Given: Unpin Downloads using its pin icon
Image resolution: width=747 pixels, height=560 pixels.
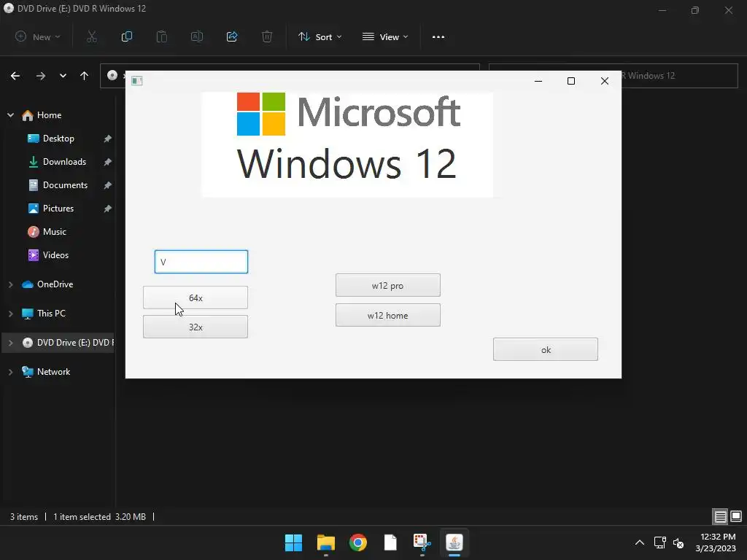Looking at the screenshot, I should (108, 162).
